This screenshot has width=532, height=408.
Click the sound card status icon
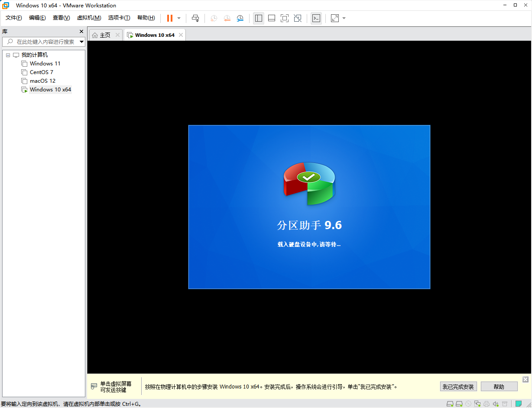point(496,404)
